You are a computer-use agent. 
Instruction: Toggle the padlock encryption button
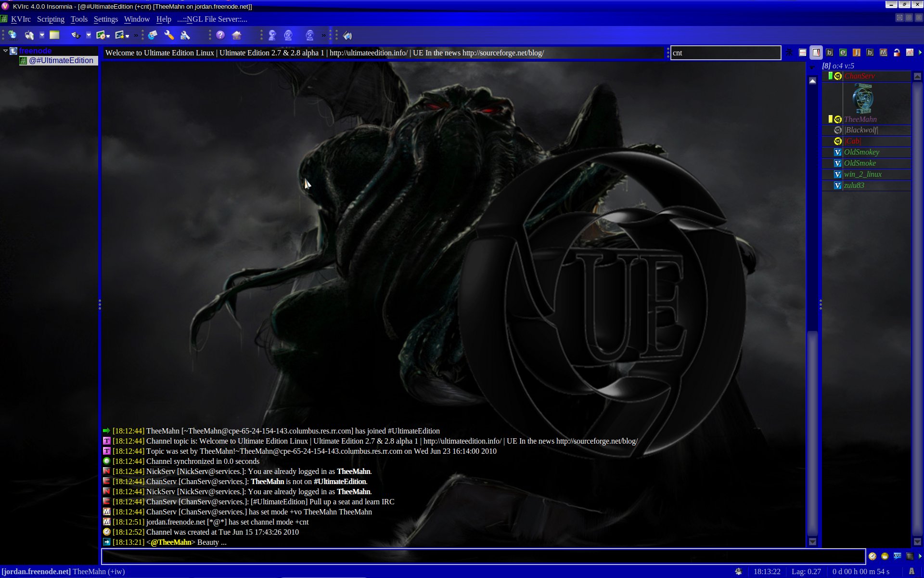coord(897,53)
